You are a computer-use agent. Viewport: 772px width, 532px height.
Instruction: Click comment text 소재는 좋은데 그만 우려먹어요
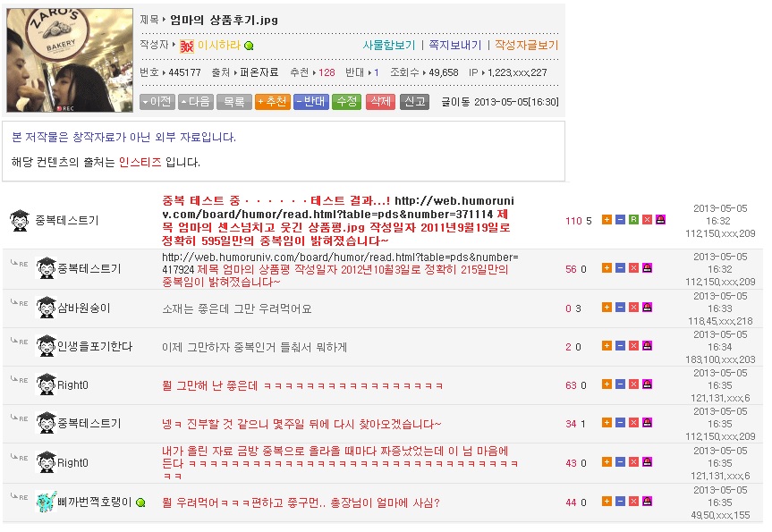click(237, 309)
